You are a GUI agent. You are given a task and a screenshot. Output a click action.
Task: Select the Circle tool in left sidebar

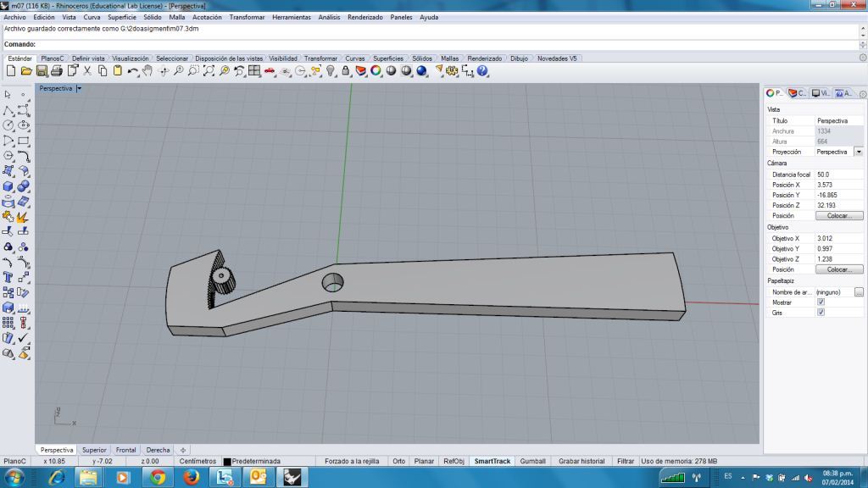(8, 125)
